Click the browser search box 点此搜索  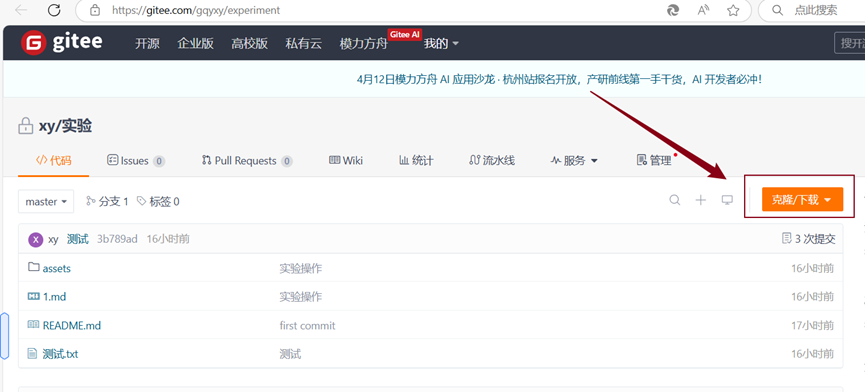(815, 10)
